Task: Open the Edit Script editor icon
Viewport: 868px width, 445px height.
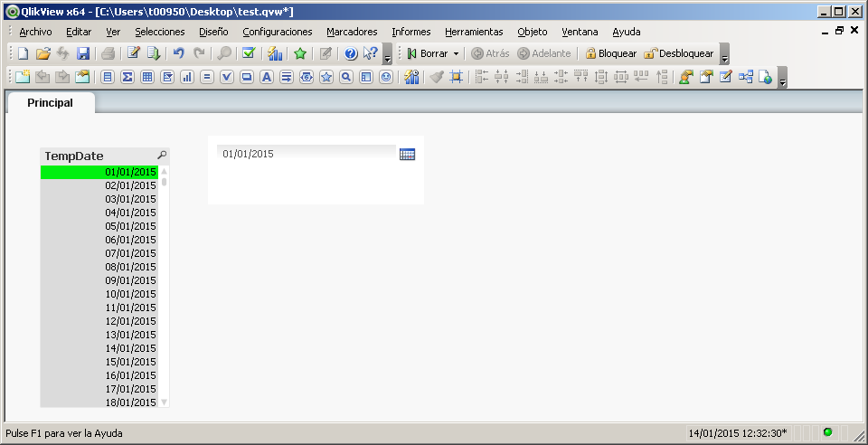Action: pyautogui.click(x=134, y=53)
